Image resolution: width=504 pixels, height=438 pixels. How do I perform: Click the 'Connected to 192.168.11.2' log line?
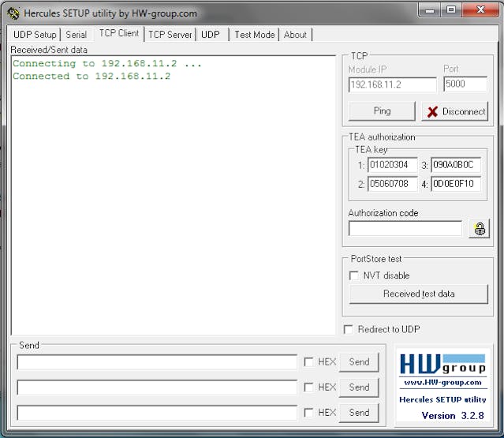tap(91, 77)
